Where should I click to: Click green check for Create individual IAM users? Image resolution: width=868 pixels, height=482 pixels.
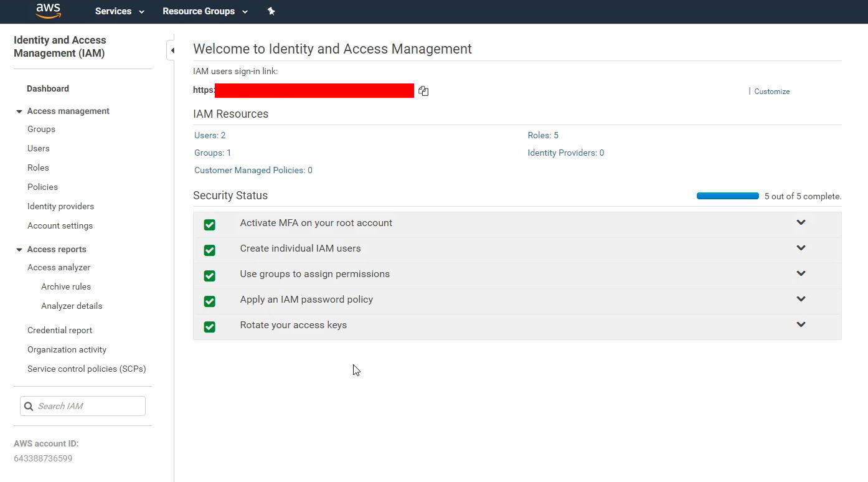point(210,250)
